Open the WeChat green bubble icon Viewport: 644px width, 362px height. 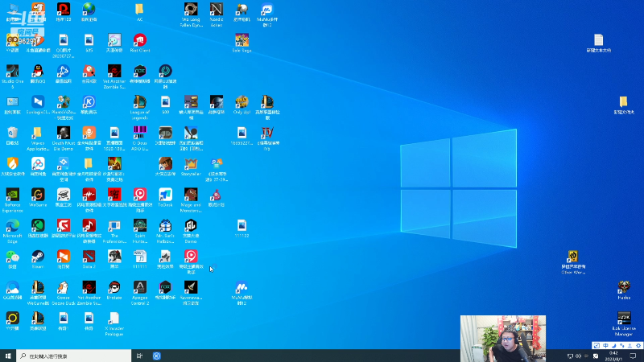pos(12,259)
